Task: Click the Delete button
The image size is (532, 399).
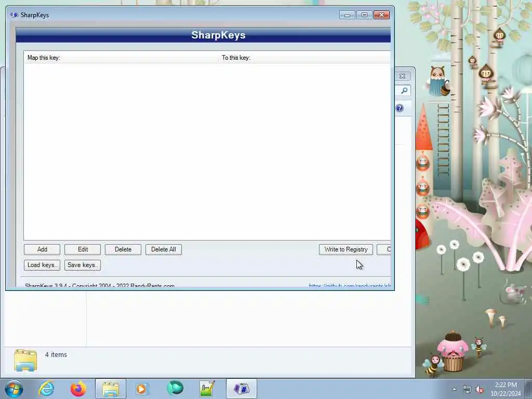Action: pyautogui.click(x=123, y=249)
